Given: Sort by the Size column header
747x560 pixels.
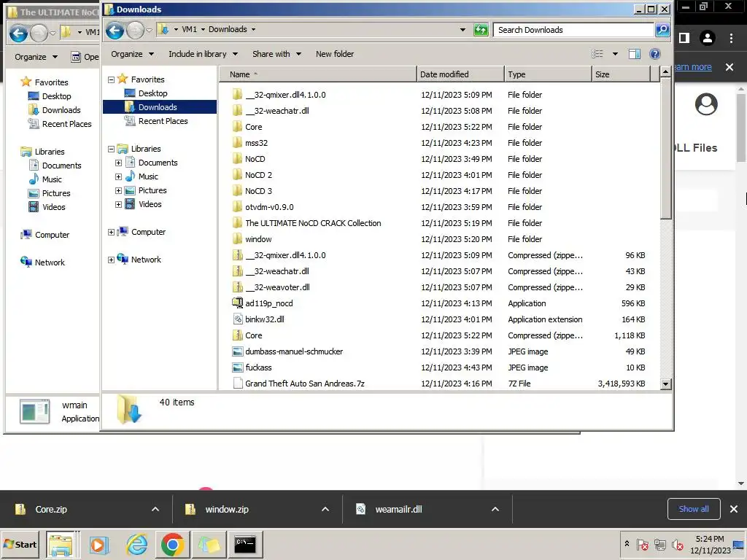Looking at the screenshot, I should [622, 74].
